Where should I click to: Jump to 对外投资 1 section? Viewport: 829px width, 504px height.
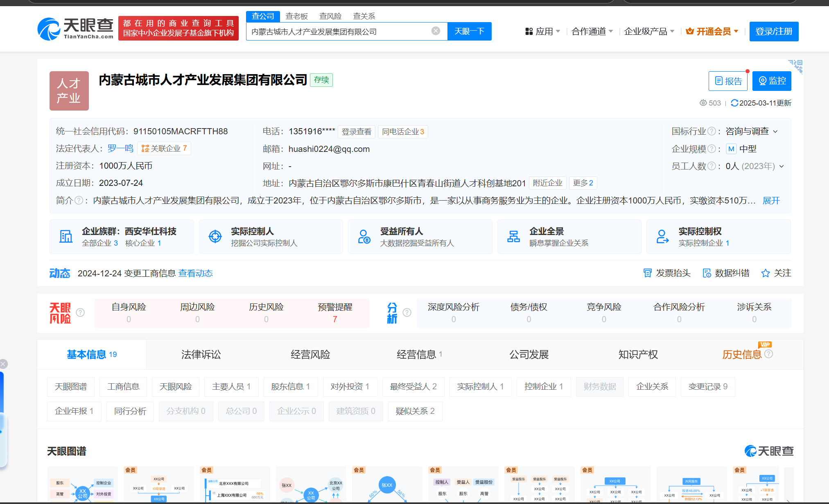(x=350, y=387)
